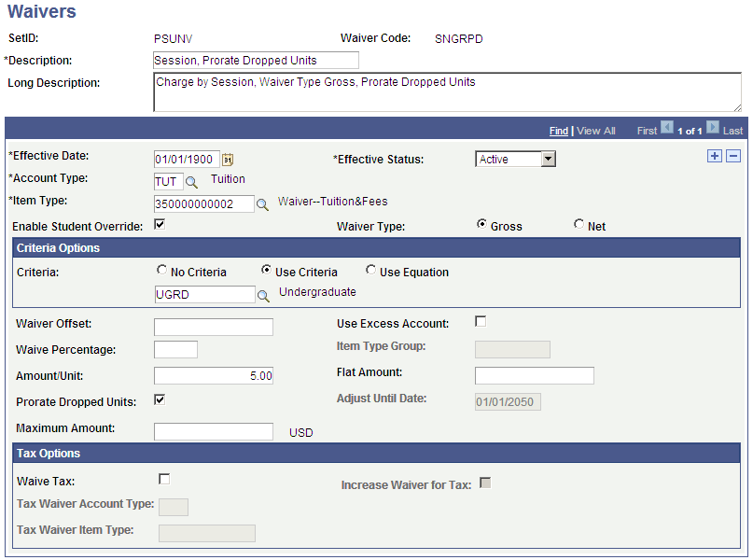Enable the Waive Tax option
The width and height of the screenshot is (753, 560).
(x=164, y=478)
